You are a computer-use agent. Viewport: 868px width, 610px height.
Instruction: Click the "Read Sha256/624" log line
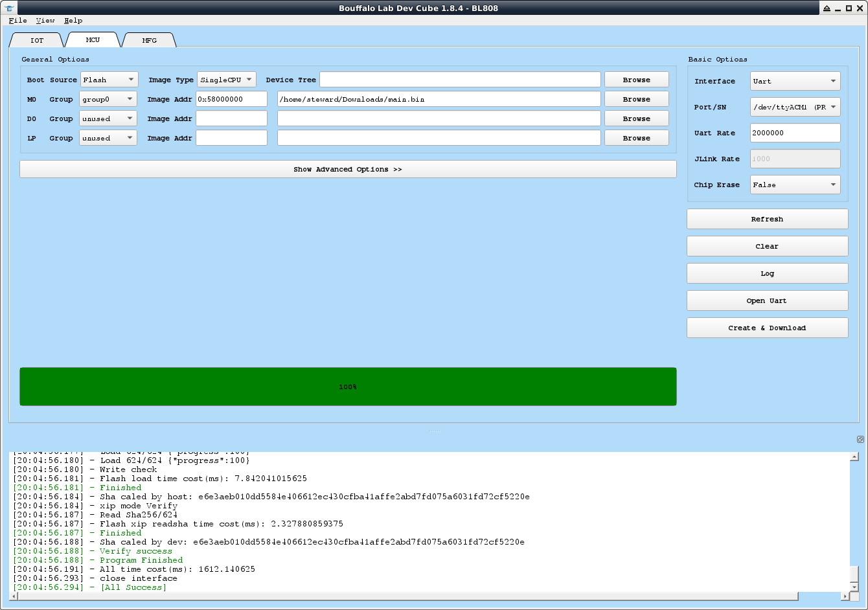(95, 515)
